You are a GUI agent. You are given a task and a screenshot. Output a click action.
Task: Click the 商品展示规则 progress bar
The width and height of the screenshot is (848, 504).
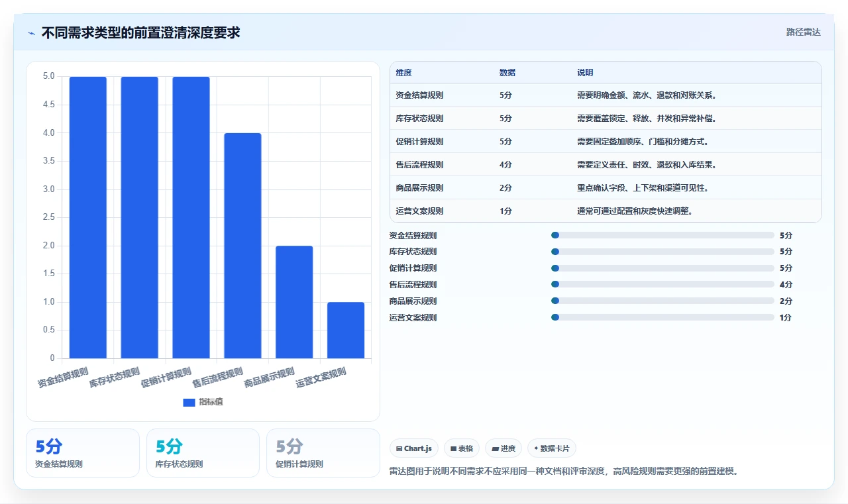point(662,301)
